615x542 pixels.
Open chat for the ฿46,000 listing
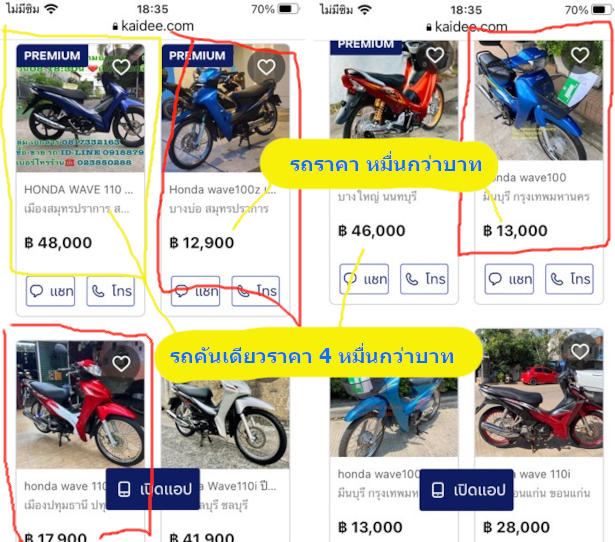pos(364,279)
